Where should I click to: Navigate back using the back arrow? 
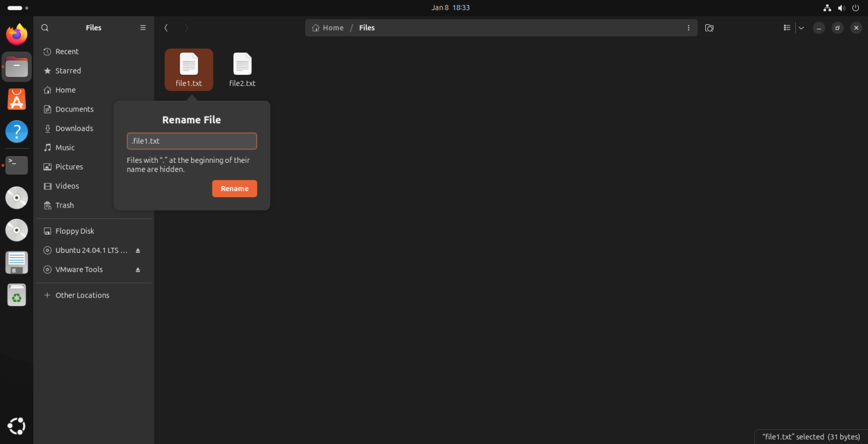pyautogui.click(x=166, y=27)
